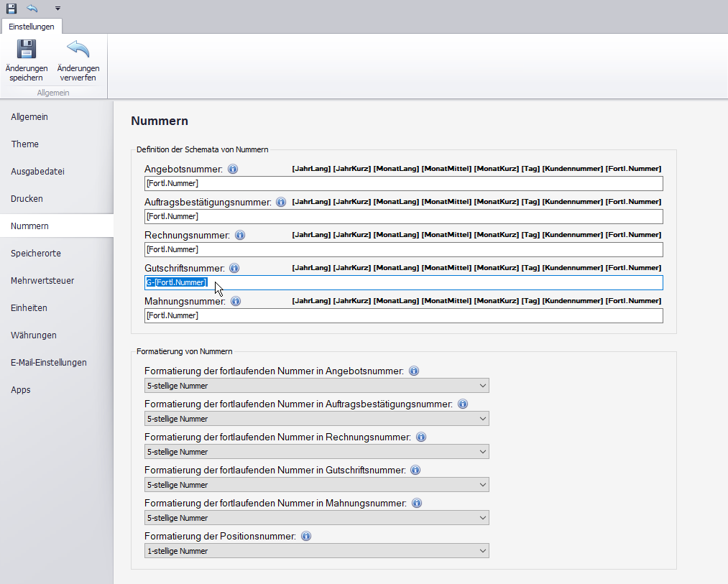The image size is (728, 584).
Task: Expand the Rechnungsnummer number formatting dropdown
Action: pos(316,452)
